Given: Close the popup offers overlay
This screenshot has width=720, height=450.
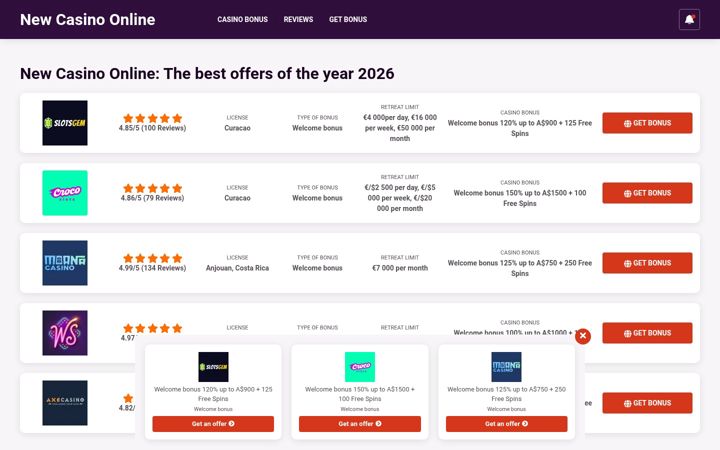Looking at the screenshot, I should (583, 336).
